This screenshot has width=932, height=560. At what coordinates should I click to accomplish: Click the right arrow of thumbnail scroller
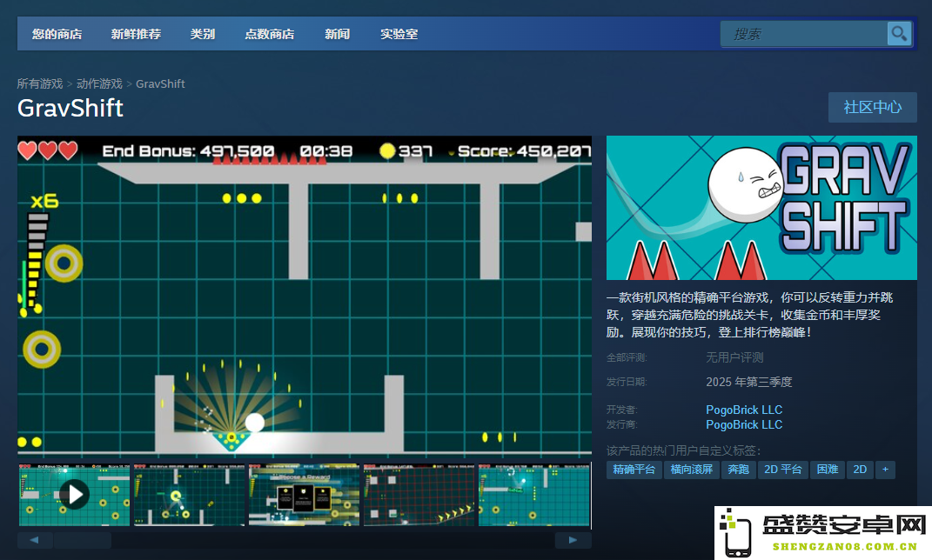coord(573,540)
